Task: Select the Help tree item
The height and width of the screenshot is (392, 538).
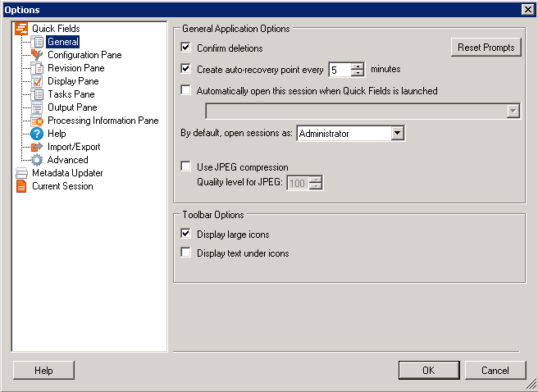Action: tap(57, 134)
